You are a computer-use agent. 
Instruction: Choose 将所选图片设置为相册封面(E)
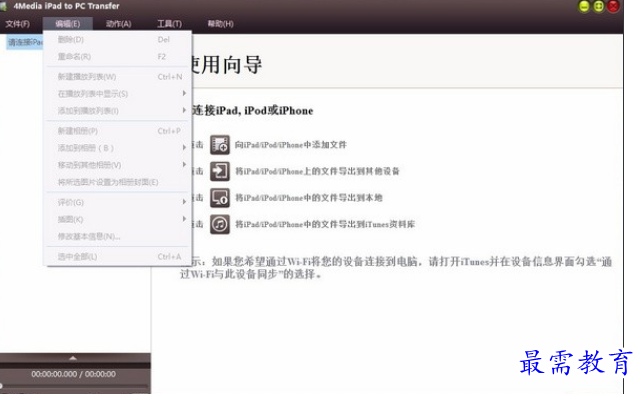tap(118, 182)
